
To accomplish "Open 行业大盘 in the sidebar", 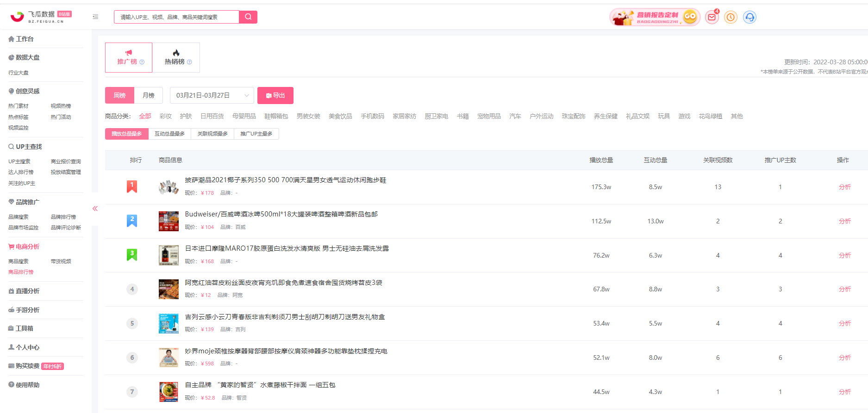I will point(19,73).
